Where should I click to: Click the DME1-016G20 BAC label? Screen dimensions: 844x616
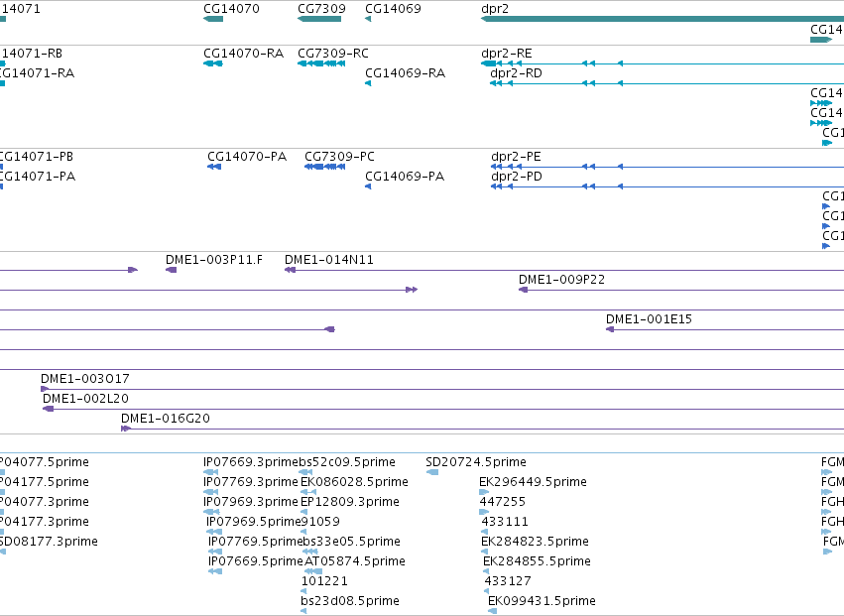(x=166, y=419)
